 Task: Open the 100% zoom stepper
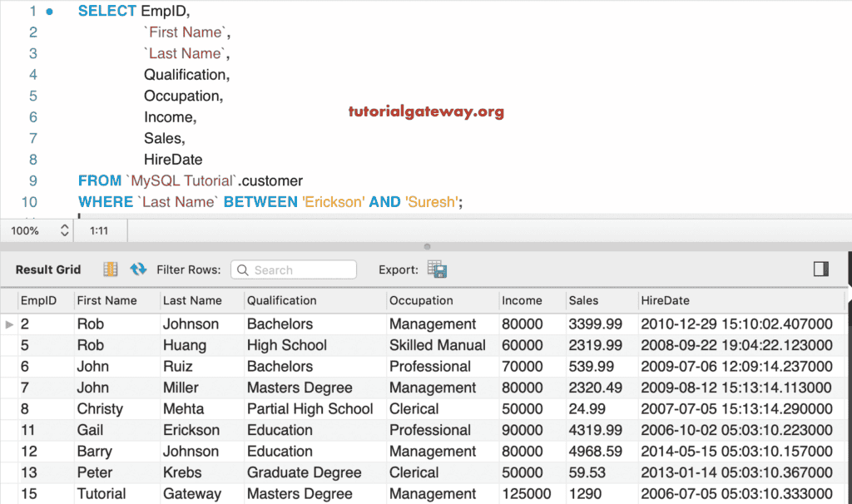tap(64, 230)
